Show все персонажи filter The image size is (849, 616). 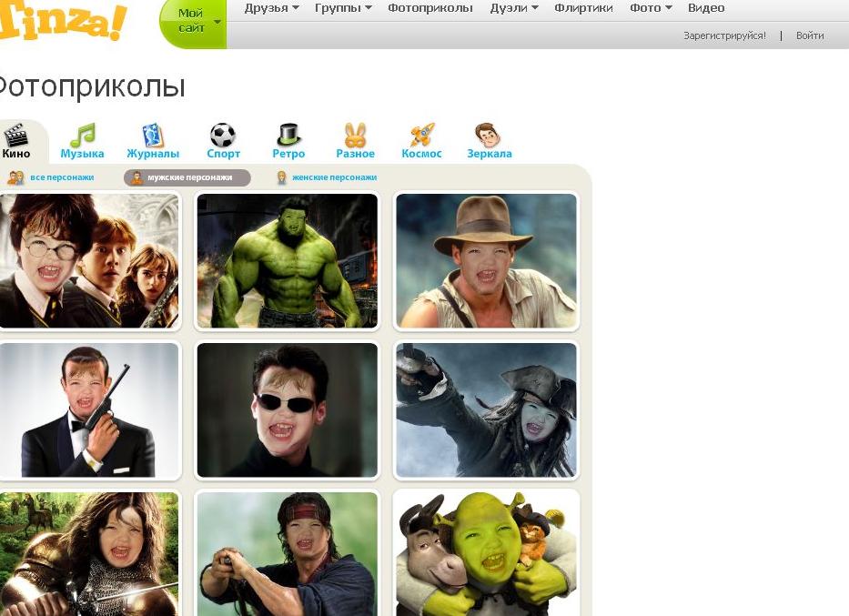point(62,177)
